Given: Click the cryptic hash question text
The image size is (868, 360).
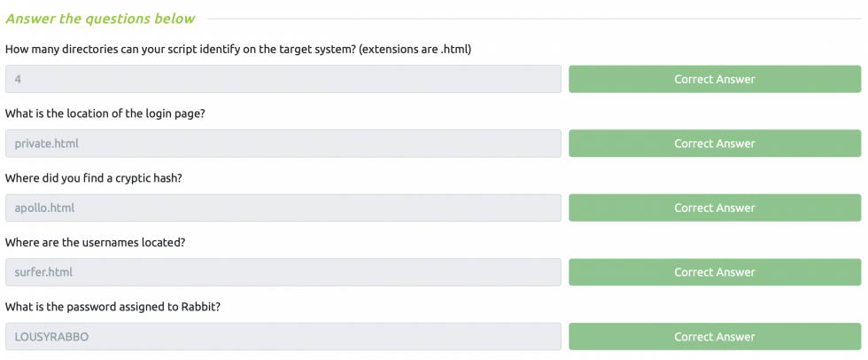Looking at the screenshot, I should tap(93, 178).
